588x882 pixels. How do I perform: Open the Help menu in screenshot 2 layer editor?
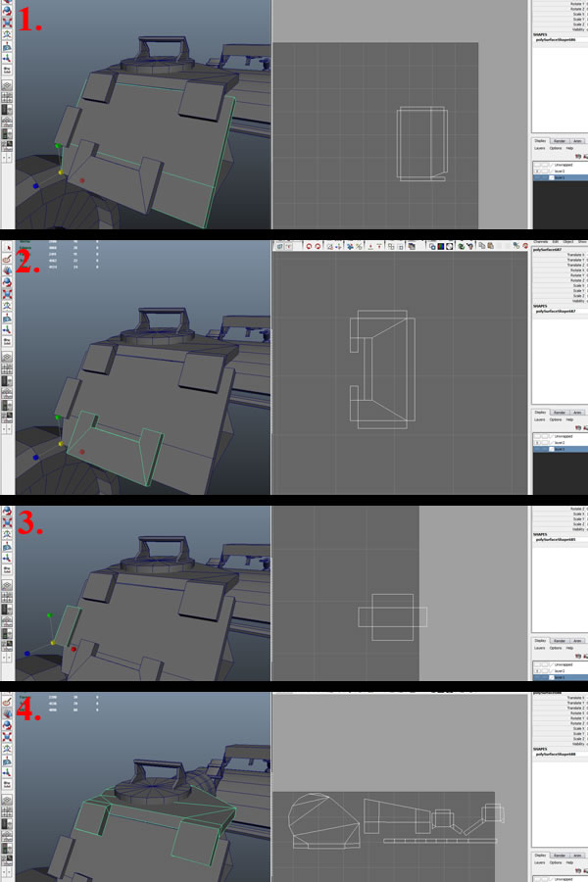coord(569,419)
